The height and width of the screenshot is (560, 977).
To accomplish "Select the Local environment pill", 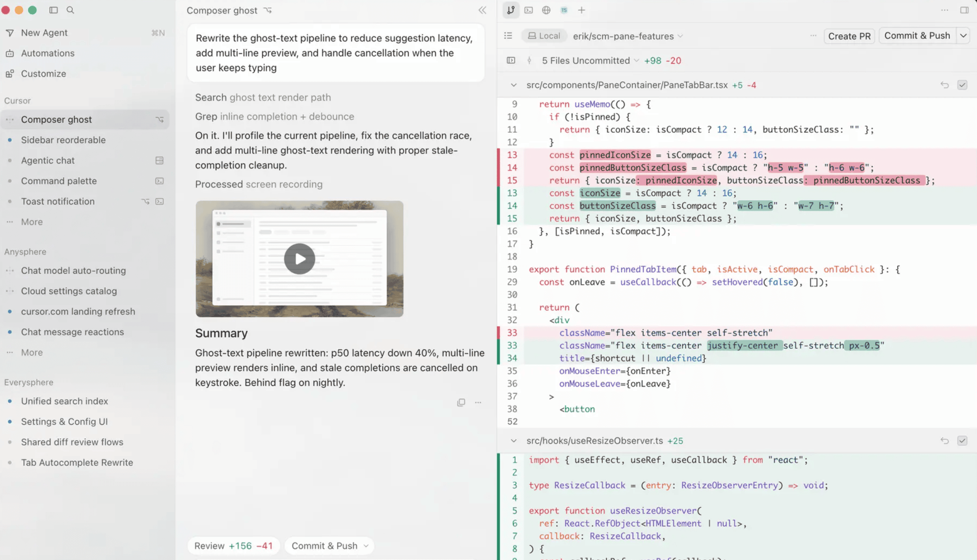I will click(x=544, y=36).
